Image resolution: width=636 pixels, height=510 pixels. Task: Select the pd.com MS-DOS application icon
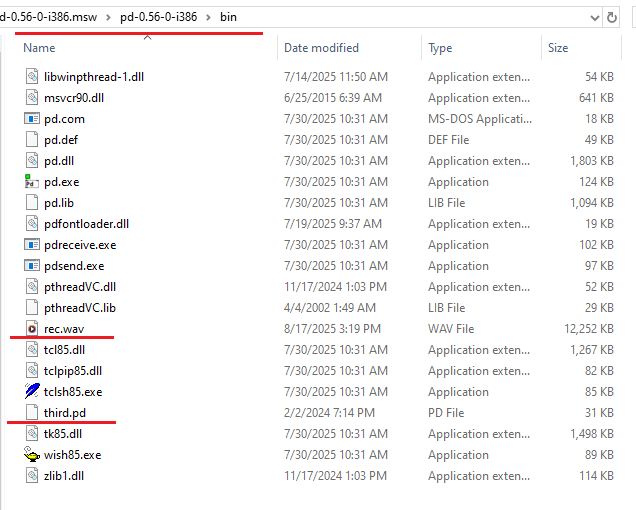[32, 118]
